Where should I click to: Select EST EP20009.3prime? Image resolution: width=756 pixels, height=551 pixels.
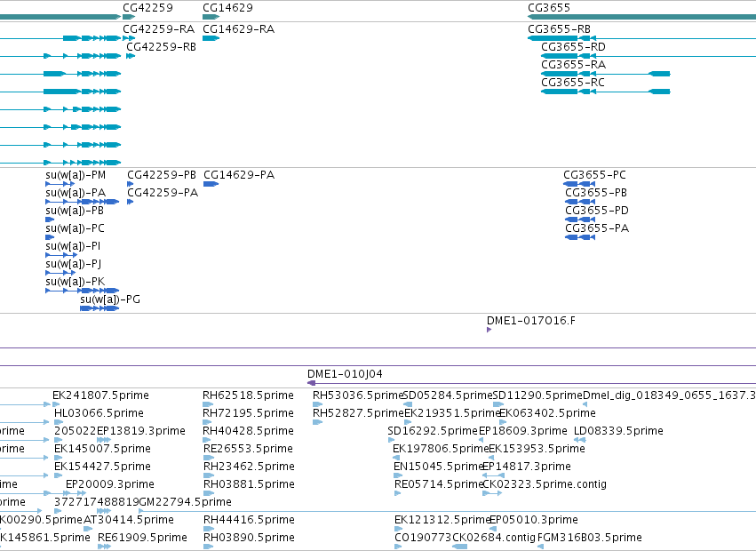(x=110, y=484)
